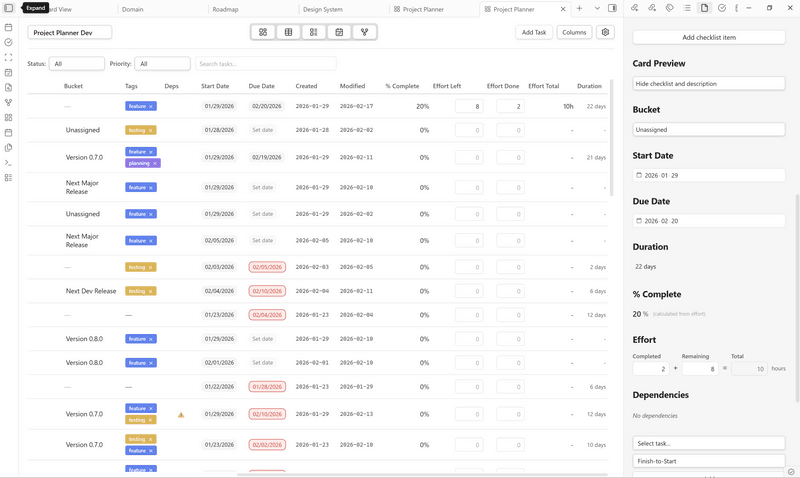Remove the testing tag on Next Dev Release row
The width and height of the screenshot is (800, 478).
pyautogui.click(x=151, y=291)
